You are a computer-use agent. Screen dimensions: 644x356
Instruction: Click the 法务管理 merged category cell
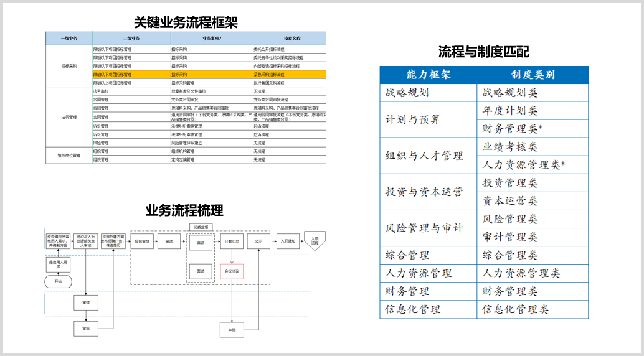[x=69, y=117]
